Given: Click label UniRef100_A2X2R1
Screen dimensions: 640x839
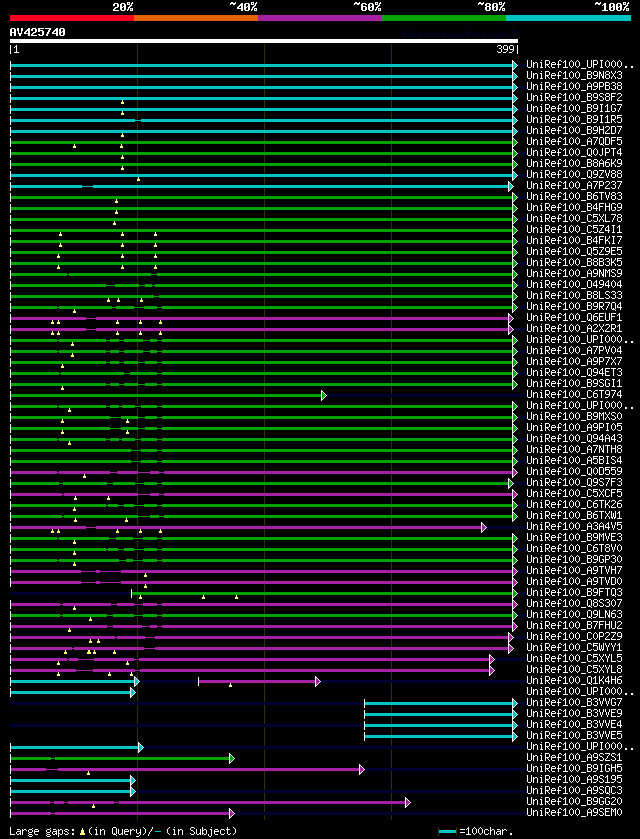Looking at the screenshot, I should (x=574, y=329).
